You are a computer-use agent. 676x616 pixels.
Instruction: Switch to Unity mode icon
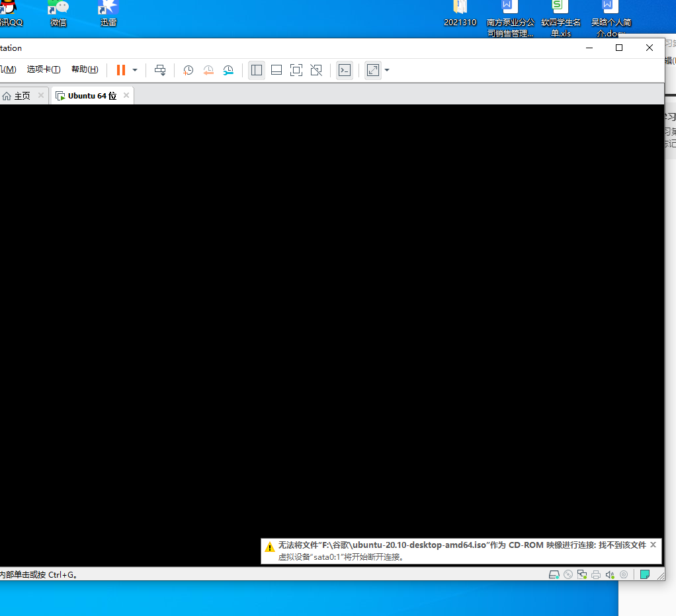tap(316, 70)
